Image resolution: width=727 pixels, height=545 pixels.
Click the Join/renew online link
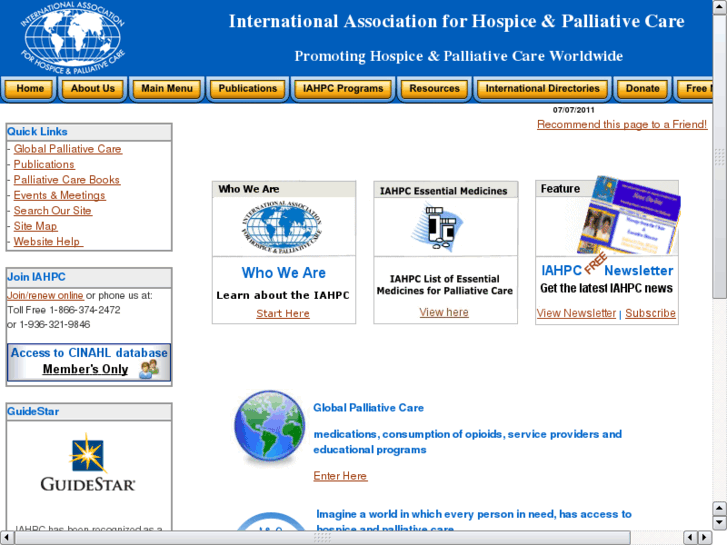pyautogui.click(x=45, y=295)
